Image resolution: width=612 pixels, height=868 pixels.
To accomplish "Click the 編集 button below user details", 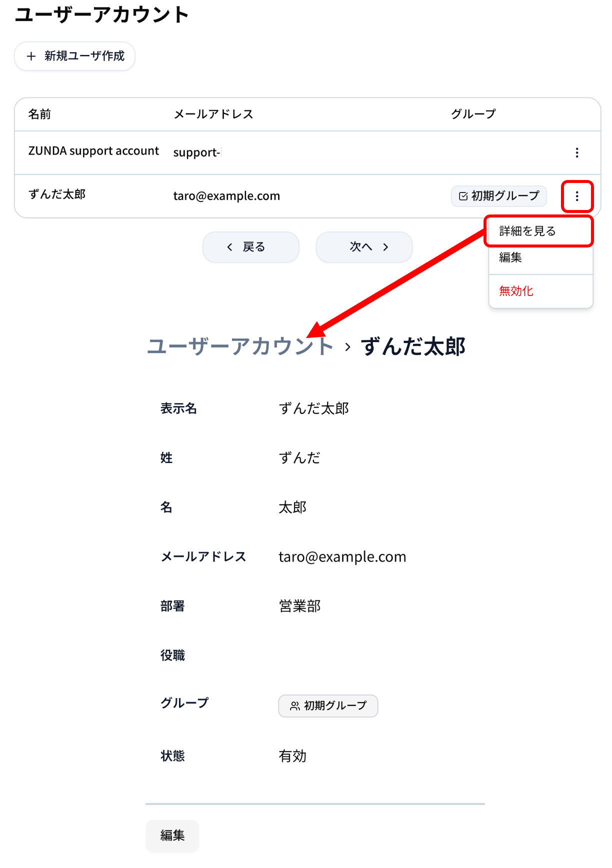I will pyautogui.click(x=172, y=835).
